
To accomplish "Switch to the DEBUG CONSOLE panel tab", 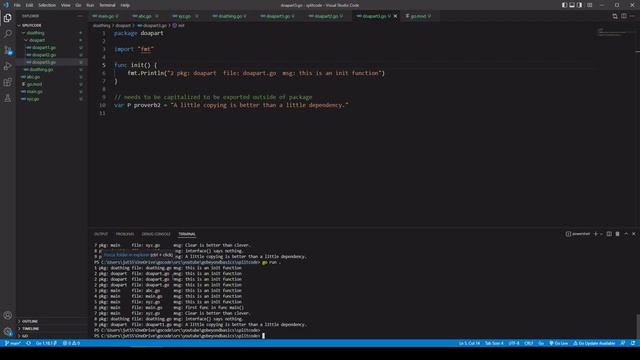I will [156, 234].
